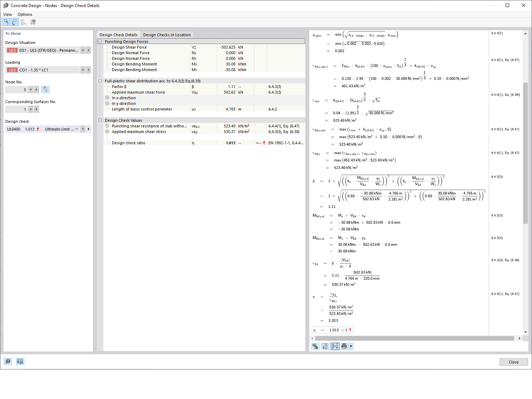Open print options via the printer icon
This screenshot has width=532, height=399.
pos(344,346)
